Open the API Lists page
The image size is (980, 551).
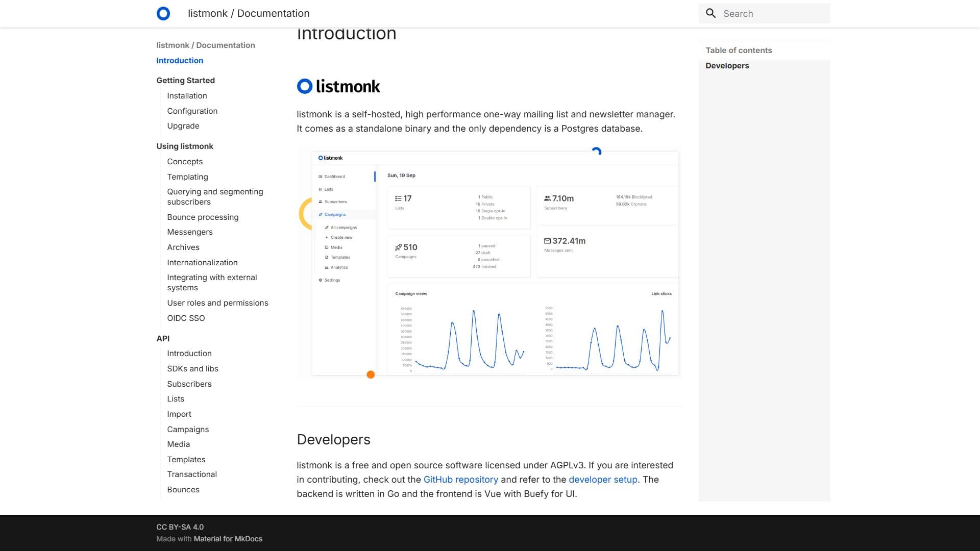coord(176,398)
